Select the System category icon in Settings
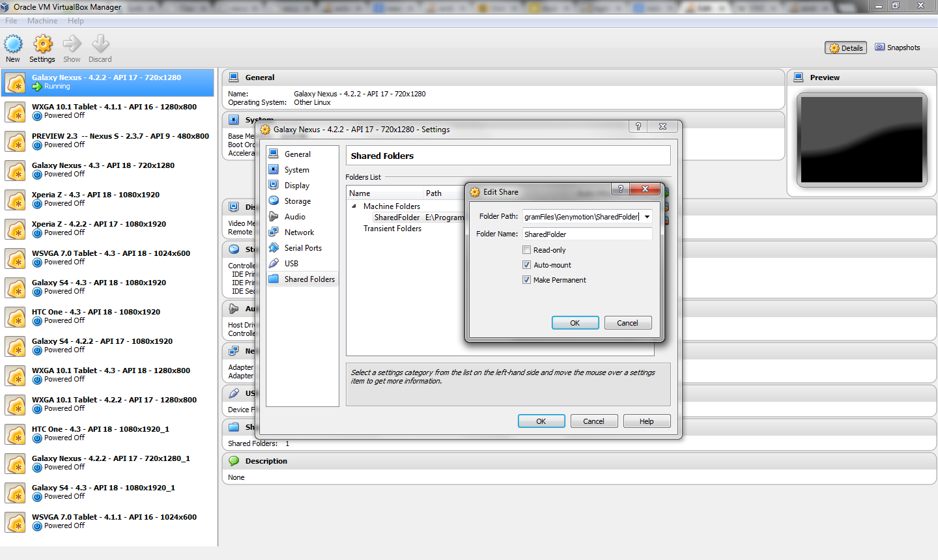The image size is (938, 560). (x=274, y=169)
